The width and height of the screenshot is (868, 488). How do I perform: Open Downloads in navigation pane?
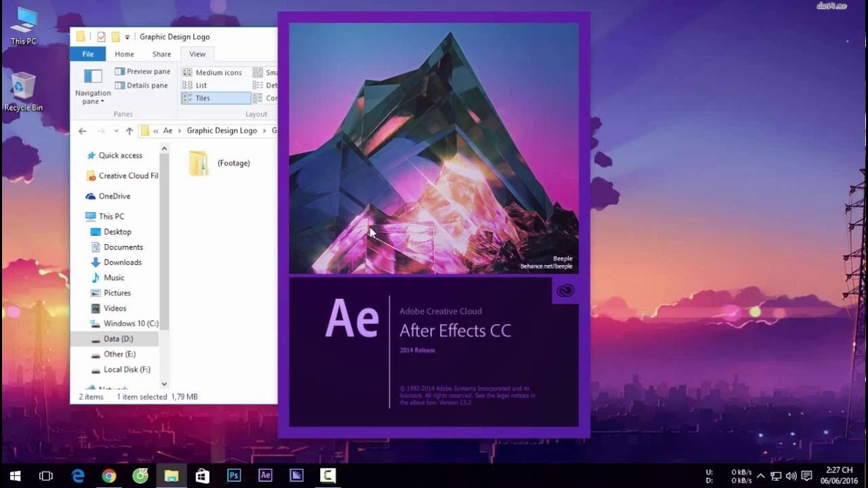coord(116,262)
